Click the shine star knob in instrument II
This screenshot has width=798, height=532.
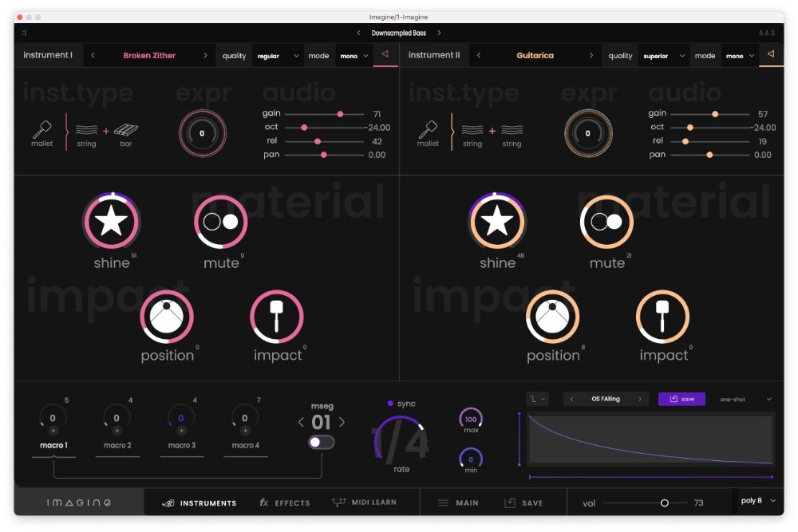497,223
